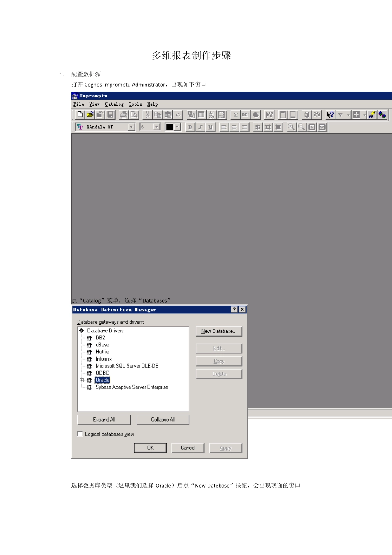Screen dimensions: 392x555
Task: Expand the Oracle tree node
Action: pyautogui.click(x=82, y=380)
